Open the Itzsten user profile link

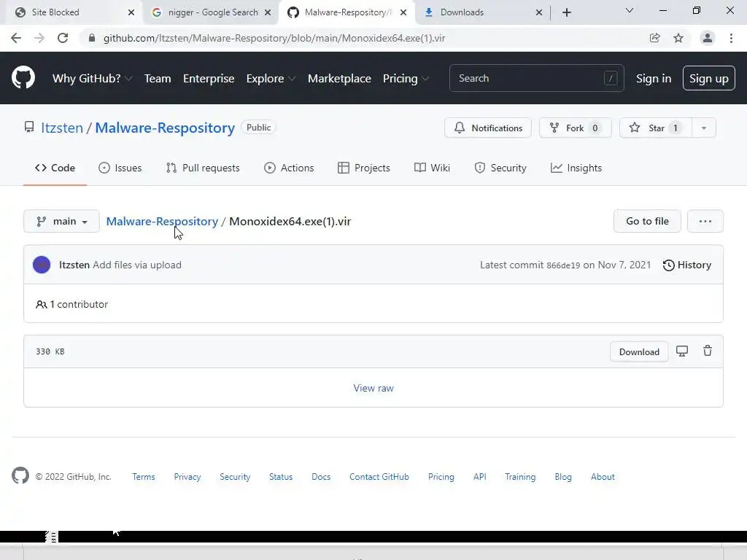[62, 128]
